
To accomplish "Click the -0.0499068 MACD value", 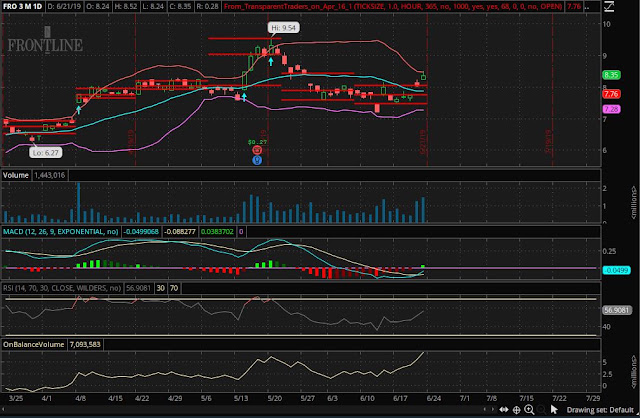I will pyautogui.click(x=141, y=231).
